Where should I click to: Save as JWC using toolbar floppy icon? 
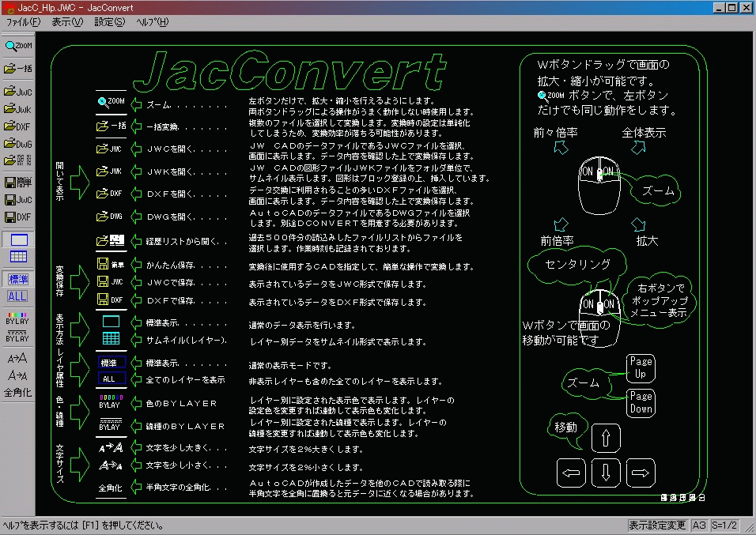(x=18, y=200)
